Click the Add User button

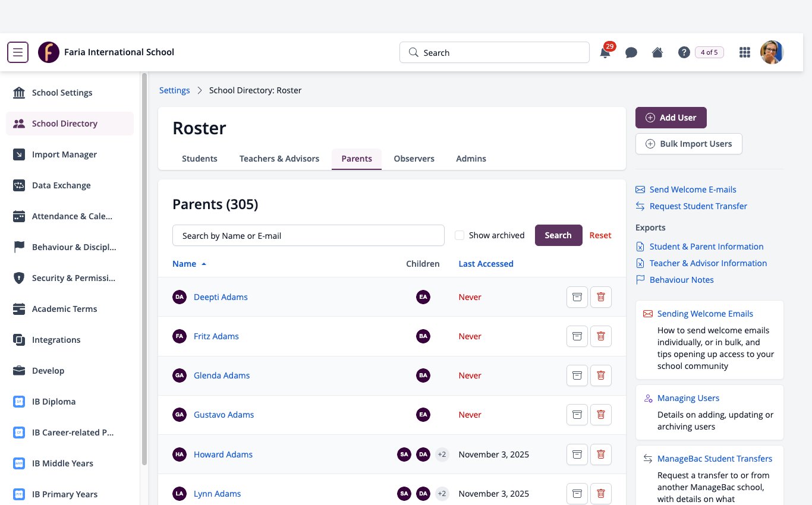[x=671, y=118]
